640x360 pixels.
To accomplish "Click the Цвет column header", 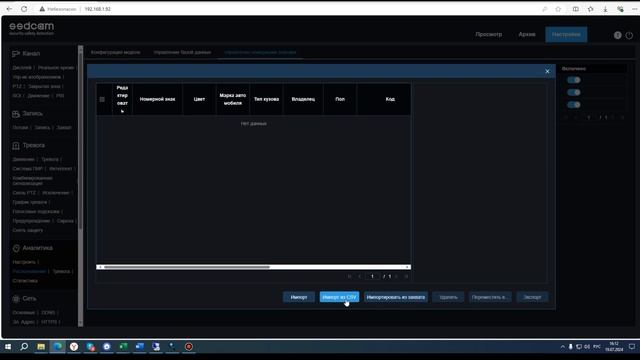I will pos(199,99).
